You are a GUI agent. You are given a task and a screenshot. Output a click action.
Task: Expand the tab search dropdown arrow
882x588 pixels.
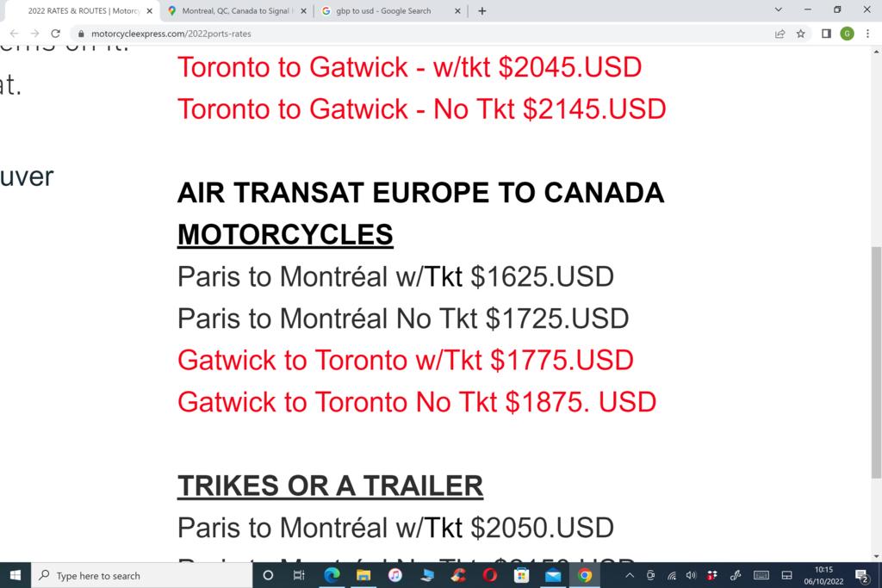point(779,10)
